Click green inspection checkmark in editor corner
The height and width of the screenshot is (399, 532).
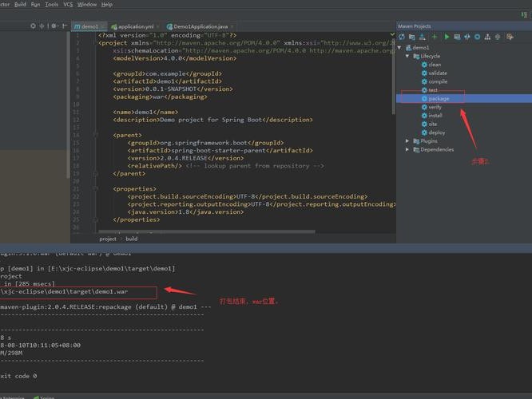click(x=392, y=34)
